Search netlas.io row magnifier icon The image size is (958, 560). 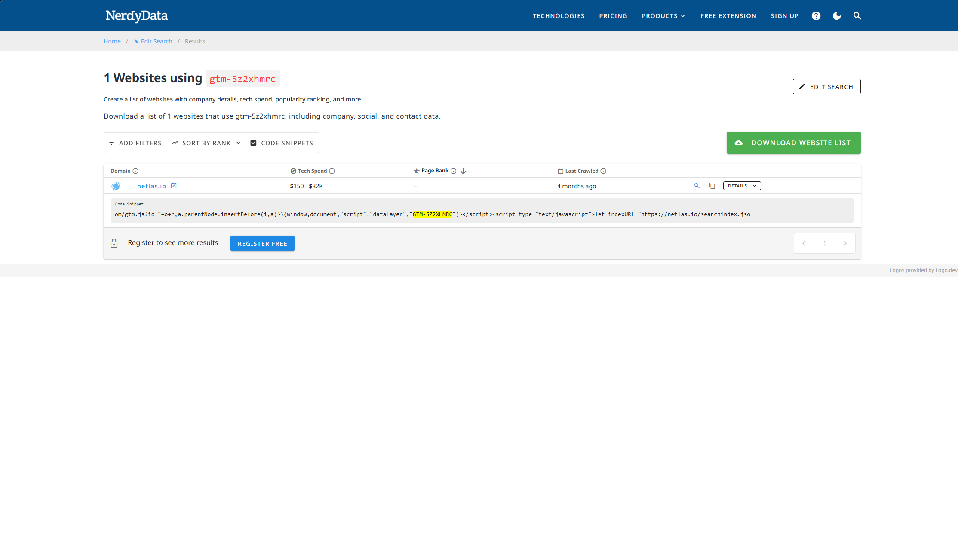click(x=697, y=186)
